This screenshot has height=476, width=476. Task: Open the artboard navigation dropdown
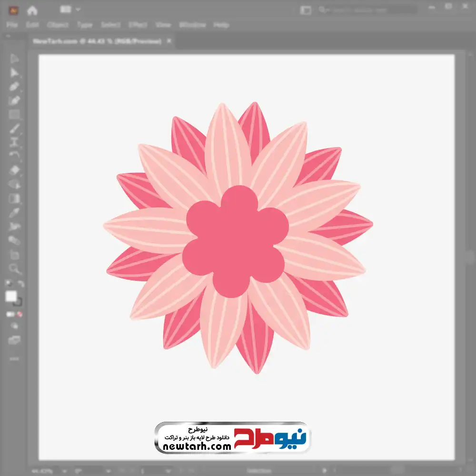point(169,471)
